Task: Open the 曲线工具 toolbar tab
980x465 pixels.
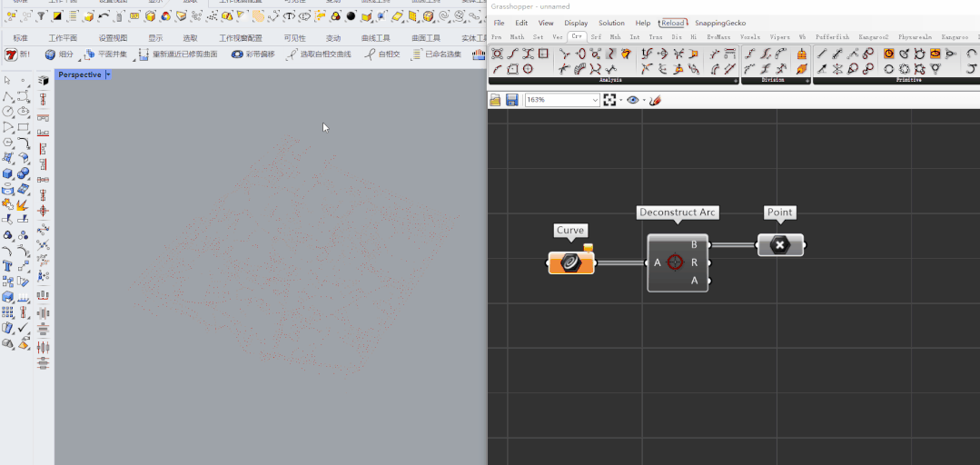Action: (x=376, y=38)
